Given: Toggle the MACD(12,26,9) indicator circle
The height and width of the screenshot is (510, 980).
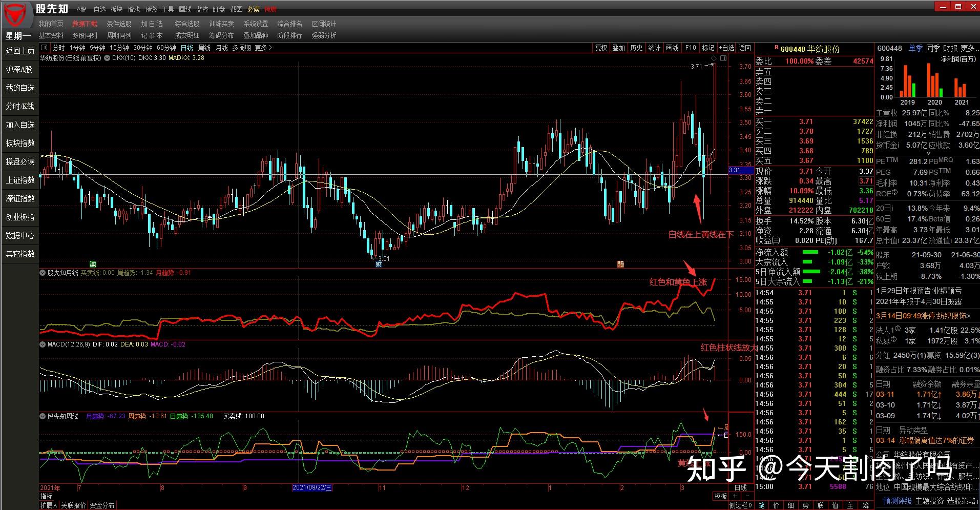Looking at the screenshot, I should [43, 344].
